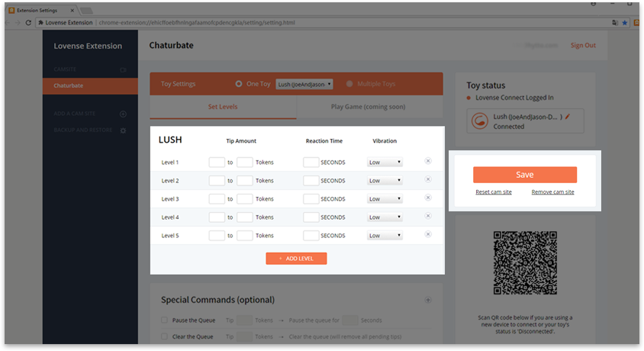Remove Level 2 with its delete icon
The width and height of the screenshot is (644, 351).
click(x=428, y=179)
